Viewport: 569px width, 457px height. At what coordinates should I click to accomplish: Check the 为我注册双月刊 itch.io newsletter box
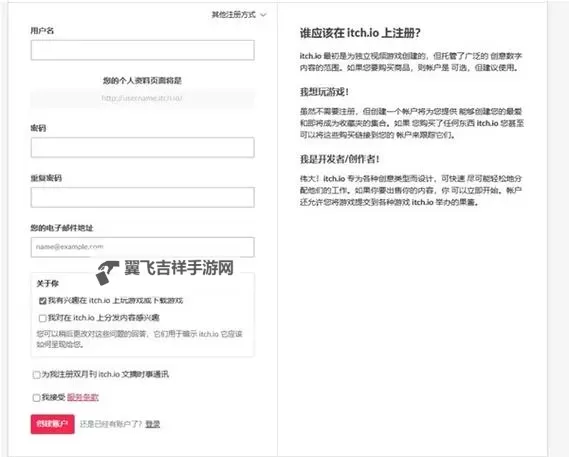click(x=36, y=375)
